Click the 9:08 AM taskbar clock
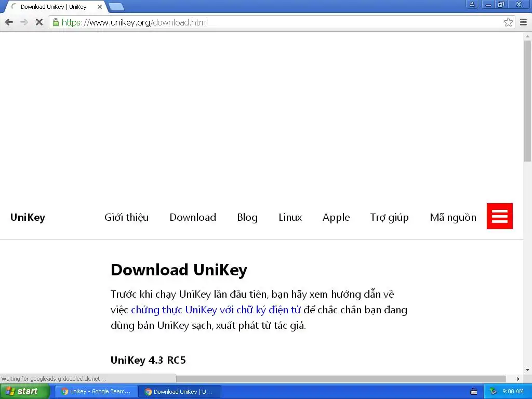 (513, 392)
